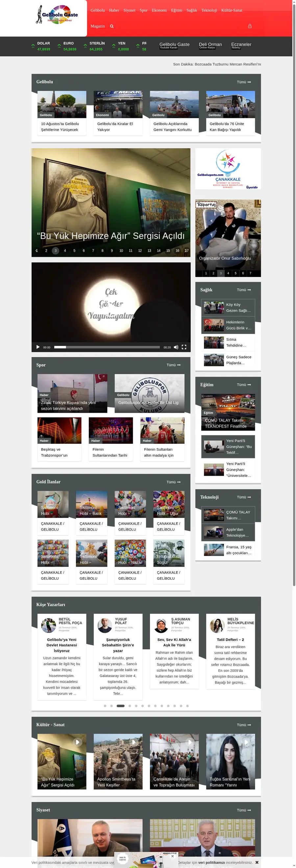Click play icon on Apollon Smintheus'ta Yeni Keşifler card
296x868 pixels.
(x=134, y=742)
